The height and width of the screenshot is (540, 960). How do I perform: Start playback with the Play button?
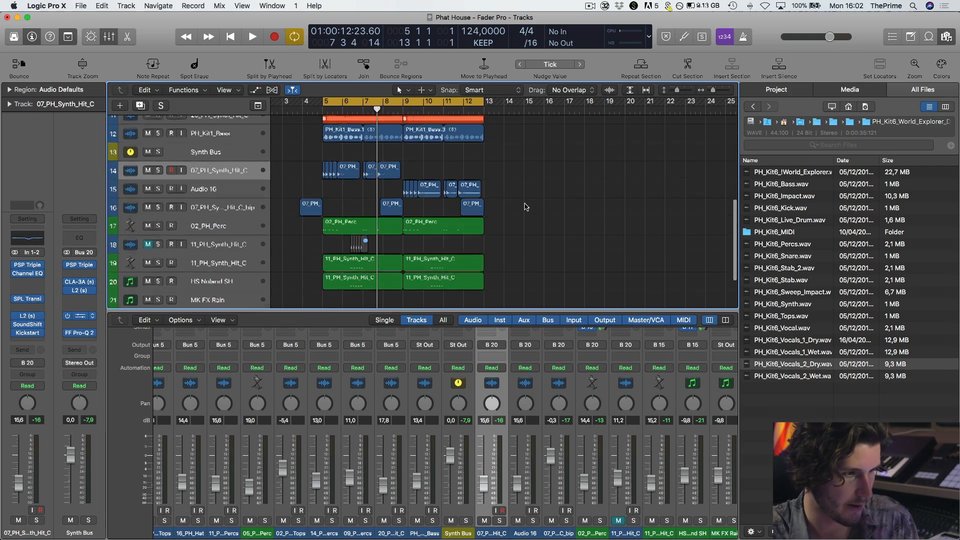point(252,37)
